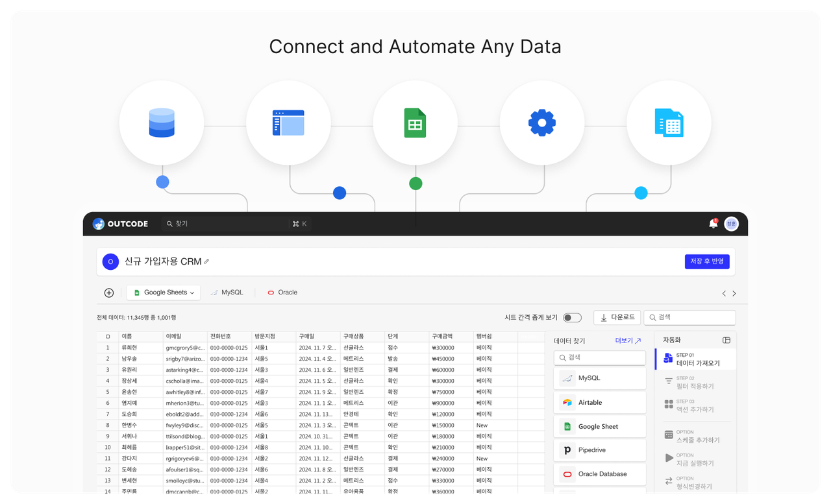
Task: Toggle the 시트 간격 좁게 보기 switch
Action: (x=572, y=318)
